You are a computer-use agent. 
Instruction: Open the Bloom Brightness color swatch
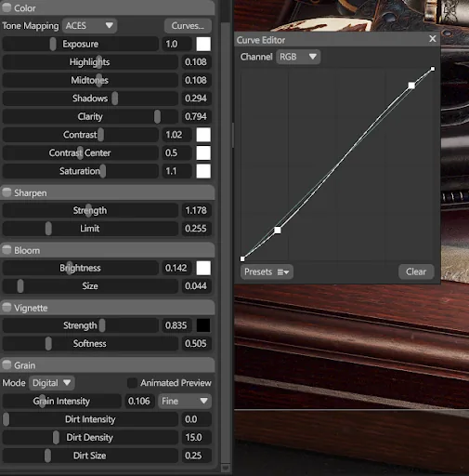(203, 268)
